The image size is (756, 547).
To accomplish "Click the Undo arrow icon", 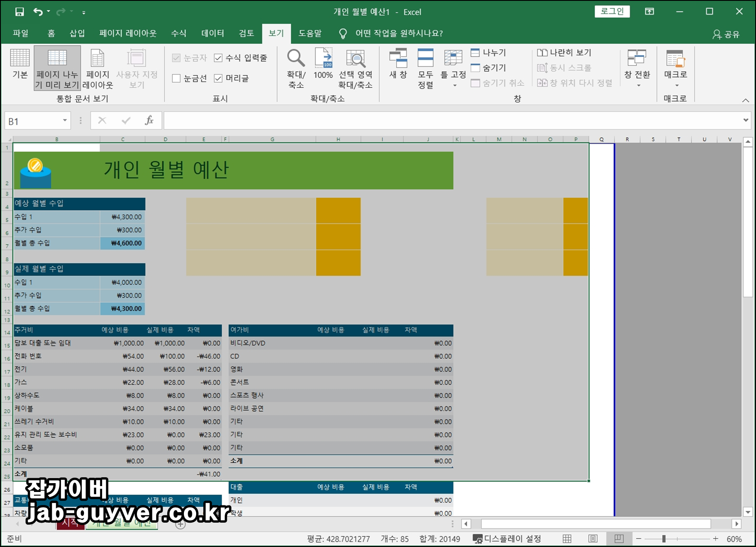I will pos(38,12).
